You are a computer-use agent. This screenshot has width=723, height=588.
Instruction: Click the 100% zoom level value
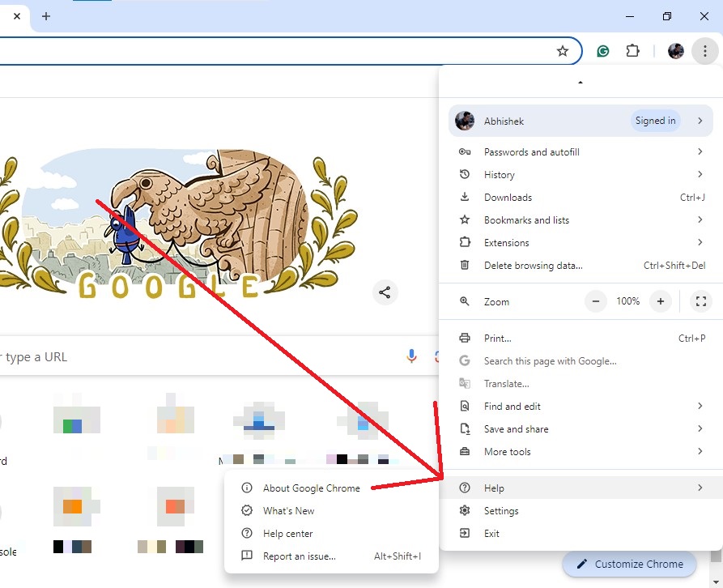tap(627, 301)
